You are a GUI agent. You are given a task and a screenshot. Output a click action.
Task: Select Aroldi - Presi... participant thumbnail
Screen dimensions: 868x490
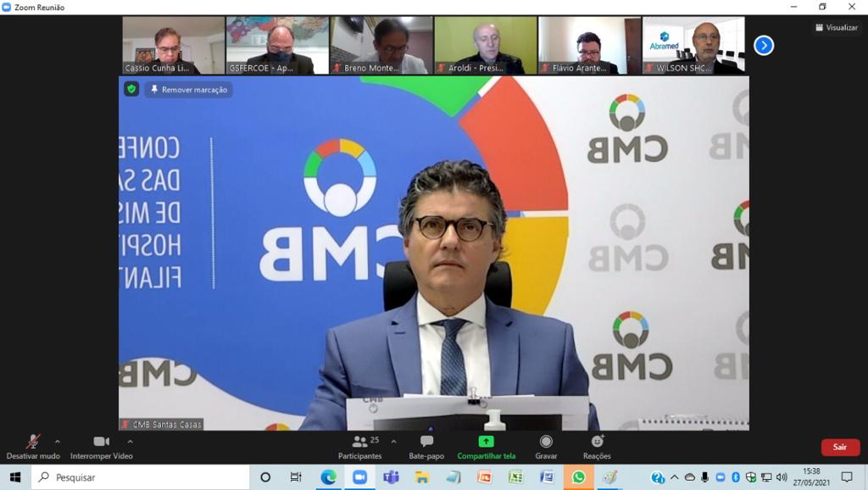point(486,46)
